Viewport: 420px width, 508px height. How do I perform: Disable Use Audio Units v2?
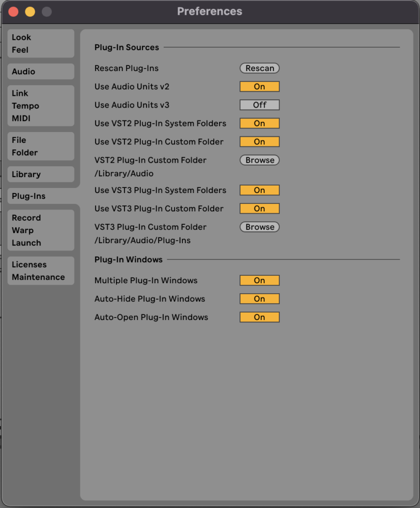pos(259,86)
